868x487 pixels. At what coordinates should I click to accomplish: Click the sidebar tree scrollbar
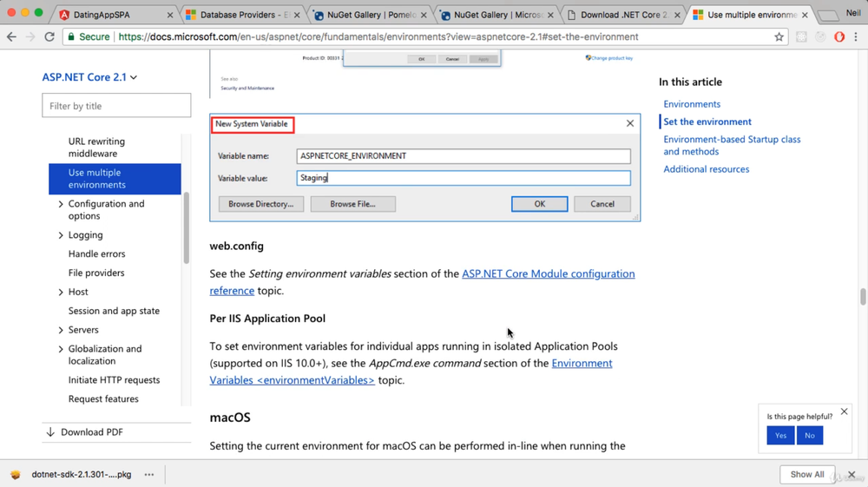click(x=187, y=228)
